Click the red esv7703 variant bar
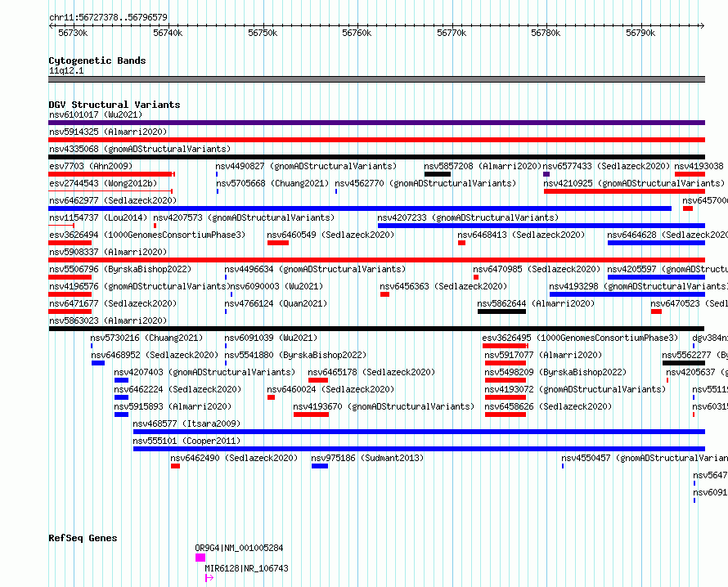 (x=111, y=174)
